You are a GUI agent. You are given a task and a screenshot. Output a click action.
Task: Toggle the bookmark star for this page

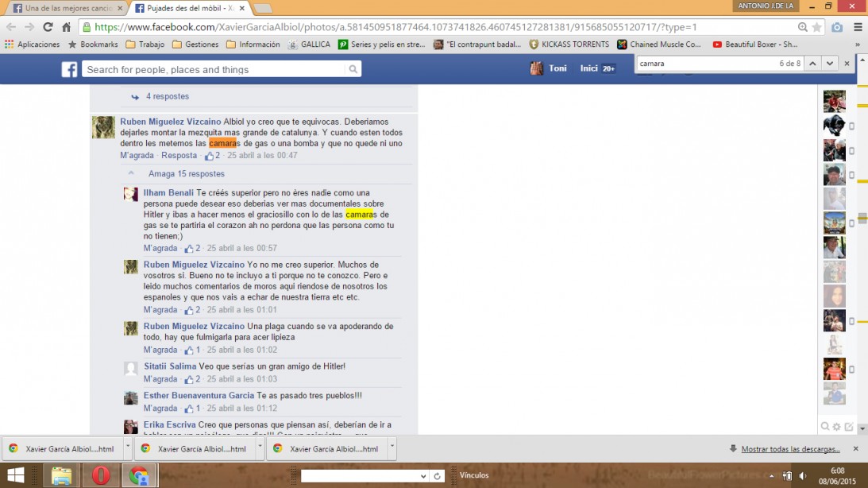816,27
